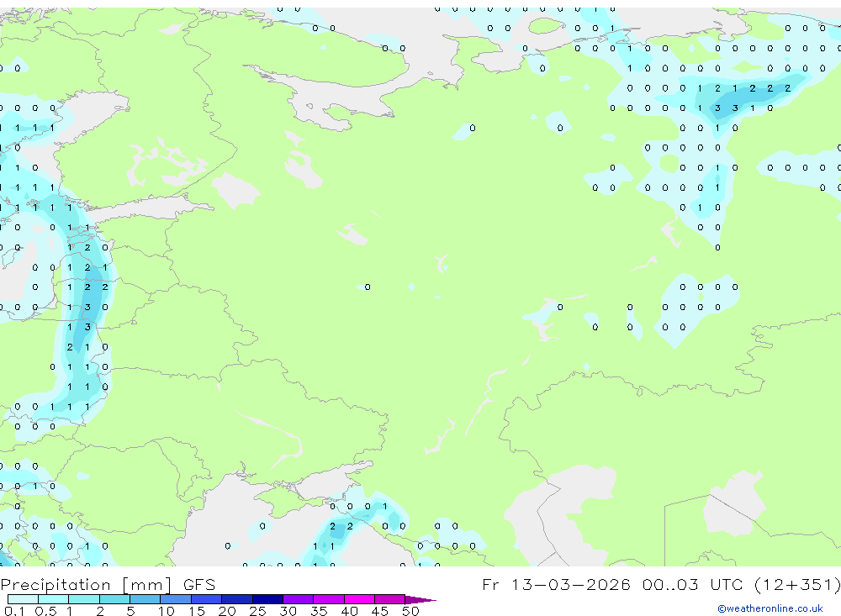The width and height of the screenshot is (841, 616).
Task: Click the 30–35 mm purple legend swatch
Action: tap(298, 599)
